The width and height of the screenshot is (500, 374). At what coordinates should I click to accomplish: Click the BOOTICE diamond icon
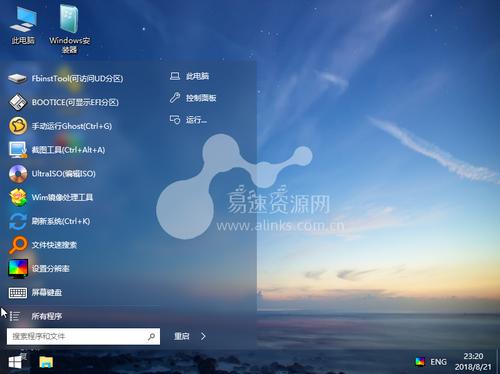pyautogui.click(x=18, y=102)
